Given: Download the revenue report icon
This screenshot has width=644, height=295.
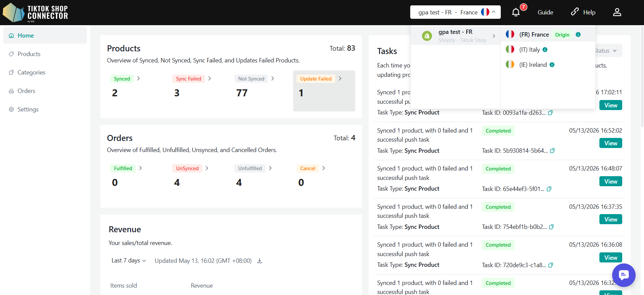Looking at the screenshot, I should tap(260, 261).
